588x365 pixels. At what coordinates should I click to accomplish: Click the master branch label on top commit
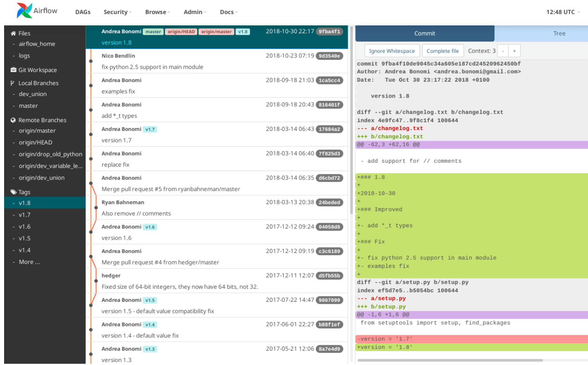[x=153, y=32]
